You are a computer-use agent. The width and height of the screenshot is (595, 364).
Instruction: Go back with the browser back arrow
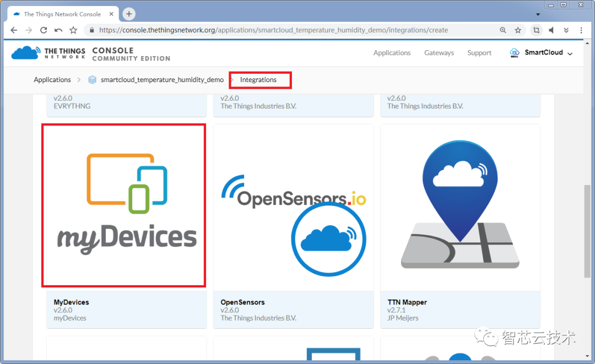[x=14, y=30]
